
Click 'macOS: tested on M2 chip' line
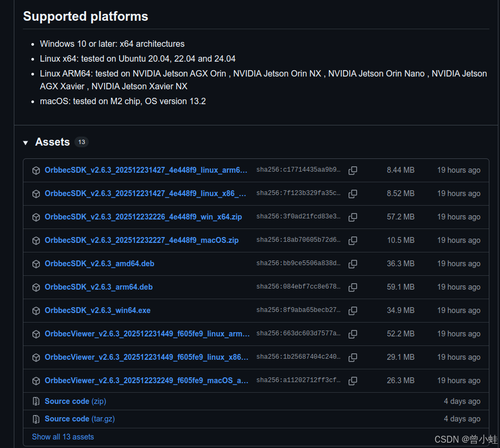(x=123, y=101)
